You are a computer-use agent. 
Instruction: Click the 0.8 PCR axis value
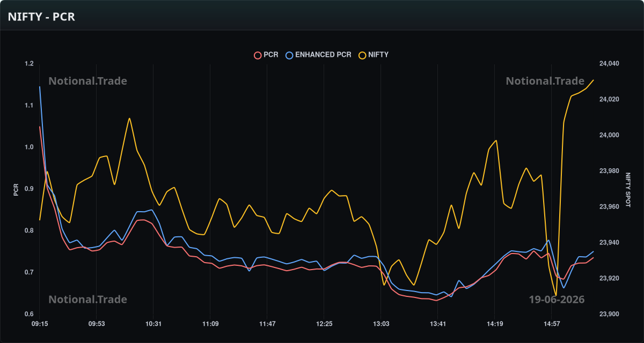pyautogui.click(x=29, y=231)
